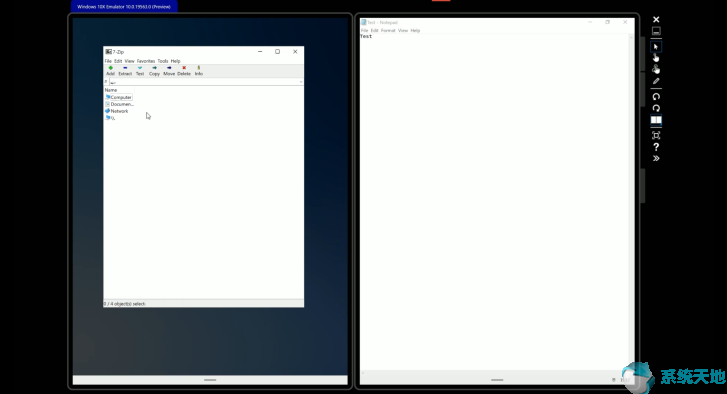Open the 7-Zip Help menu
This screenshot has width=727, height=394.
[x=175, y=61]
